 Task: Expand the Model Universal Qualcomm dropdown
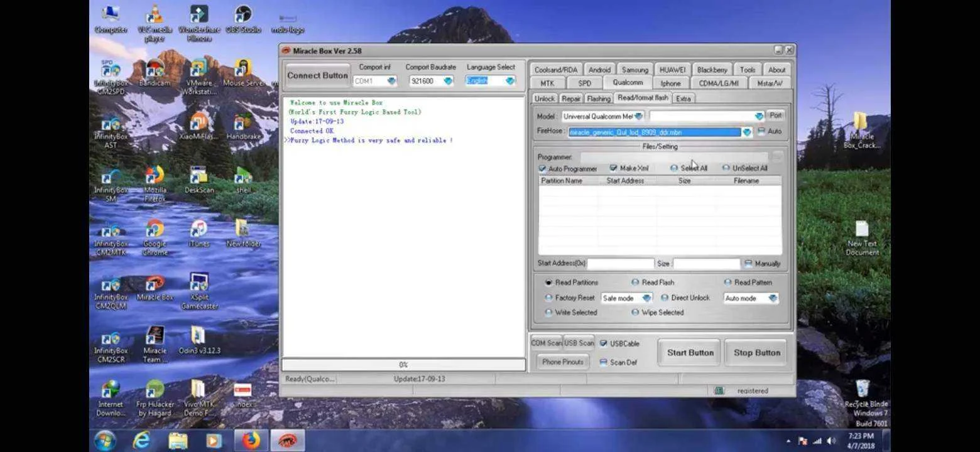tap(638, 116)
